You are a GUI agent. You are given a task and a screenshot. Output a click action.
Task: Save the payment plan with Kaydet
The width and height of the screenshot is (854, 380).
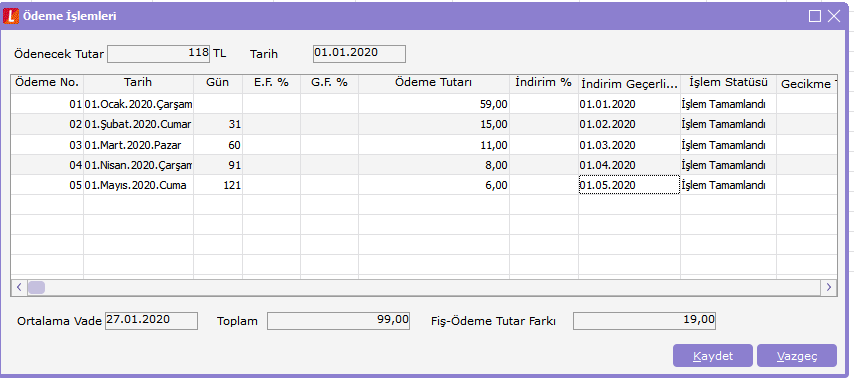click(713, 356)
